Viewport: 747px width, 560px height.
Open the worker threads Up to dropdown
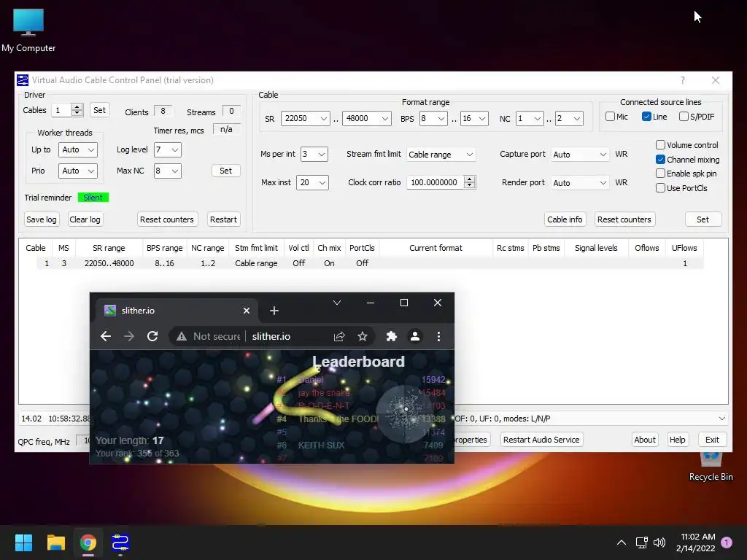coord(77,149)
